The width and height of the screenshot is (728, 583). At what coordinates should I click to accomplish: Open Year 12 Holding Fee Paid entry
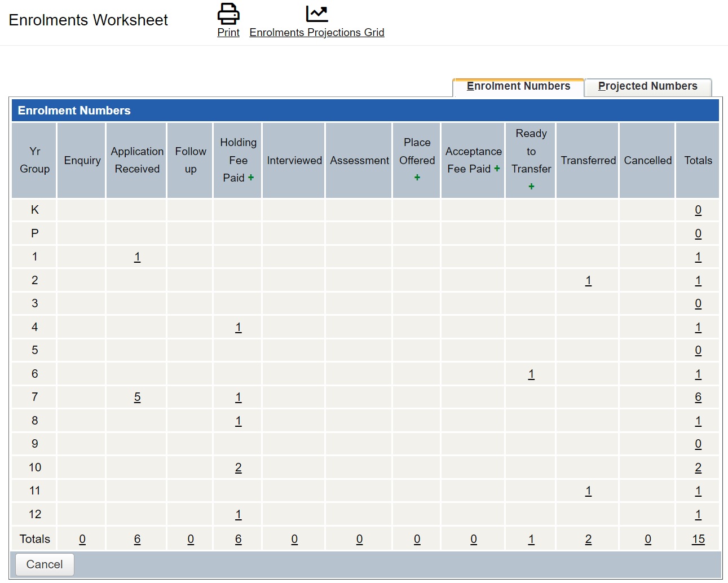pyautogui.click(x=237, y=514)
